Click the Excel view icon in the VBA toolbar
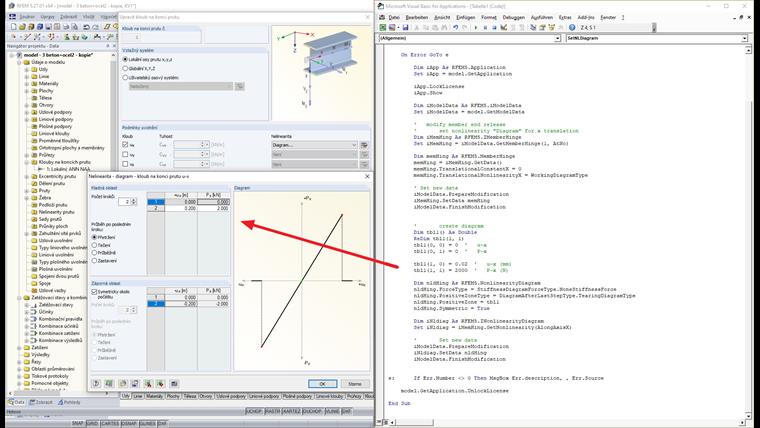Screen dimensions: 760x428 click(383, 28)
